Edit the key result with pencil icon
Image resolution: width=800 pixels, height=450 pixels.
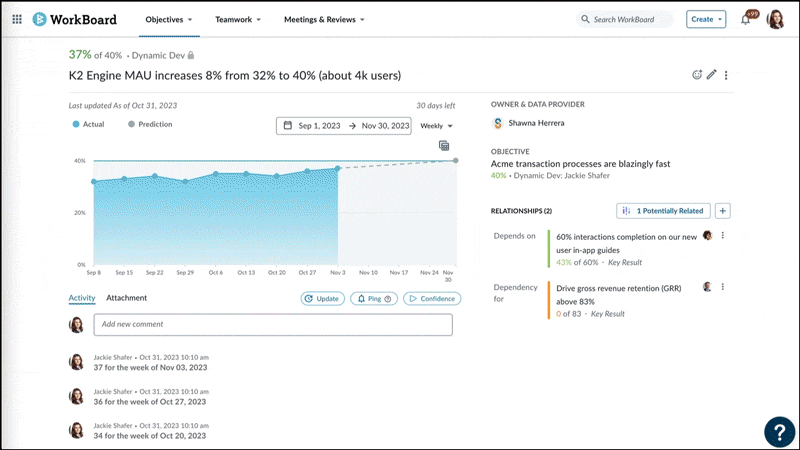[x=712, y=75]
